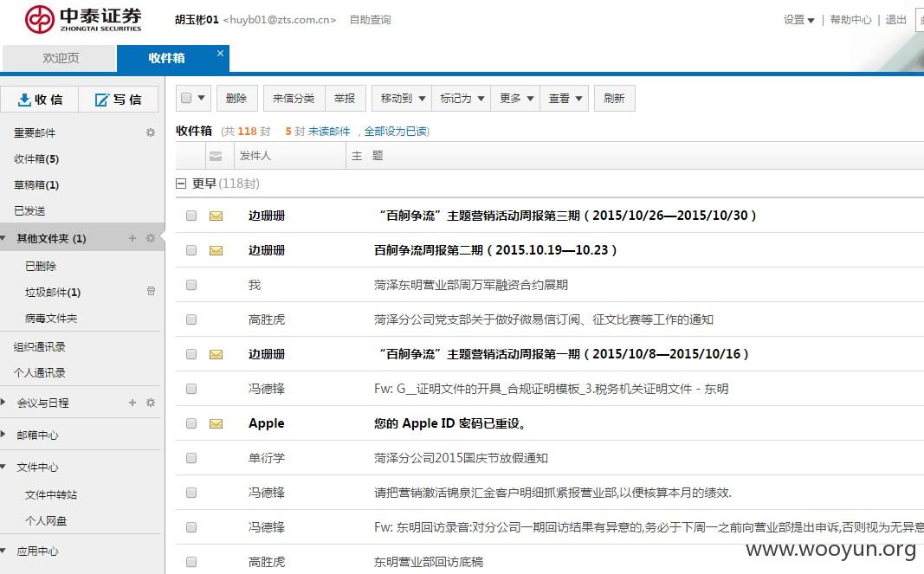Switch to the 欢迎页 tab
The width and height of the screenshot is (924, 574).
pos(60,58)
